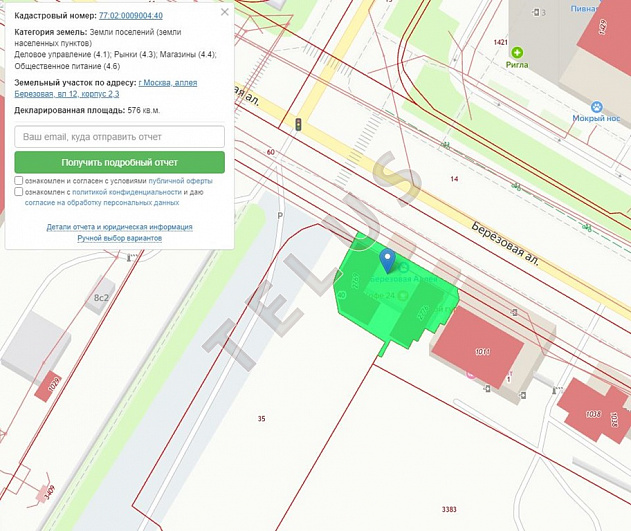Open 'политикой конфиденциальности' link
The width and height of the screenshot is (631, 531).
tap(127, 192)
